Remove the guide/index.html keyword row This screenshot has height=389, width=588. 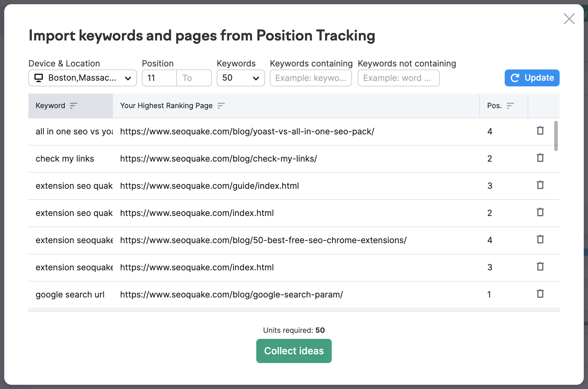[x=540, y=185]
